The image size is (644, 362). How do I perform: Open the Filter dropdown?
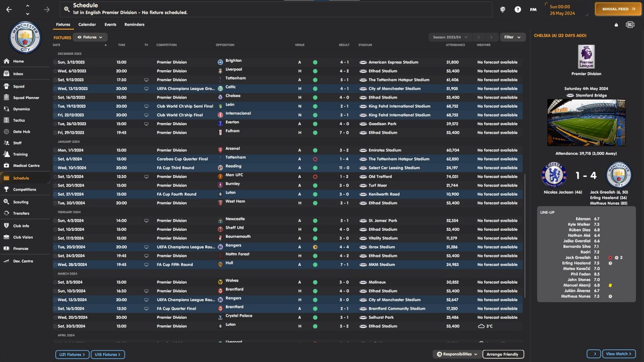(513, 37)
